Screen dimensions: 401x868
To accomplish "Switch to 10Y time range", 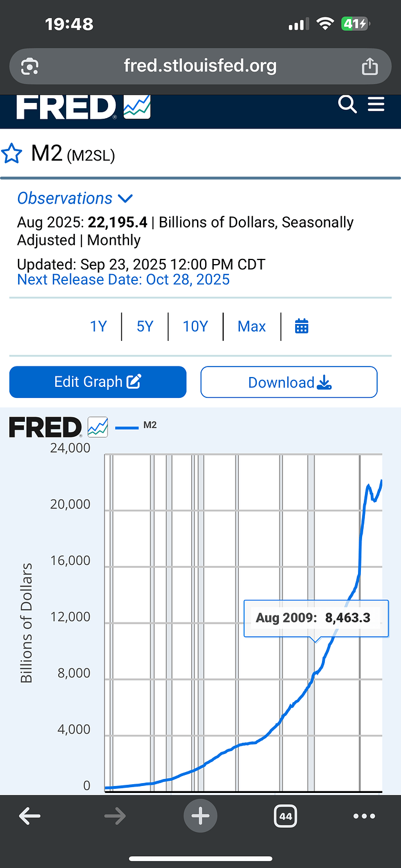I will coord(195,326).
